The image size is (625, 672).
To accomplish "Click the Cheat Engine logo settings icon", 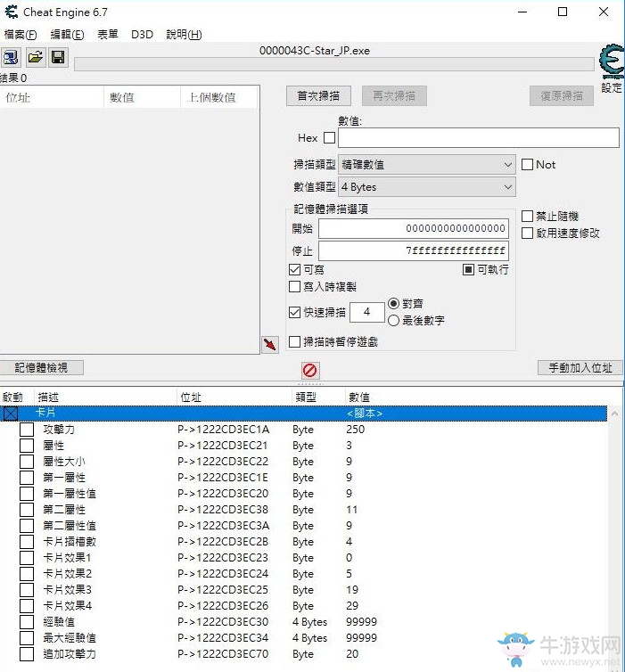I will [x=611, y=61].
